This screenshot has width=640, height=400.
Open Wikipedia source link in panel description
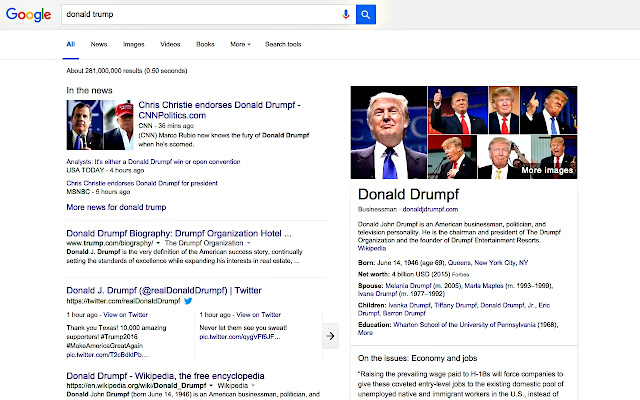pos(372,248)
